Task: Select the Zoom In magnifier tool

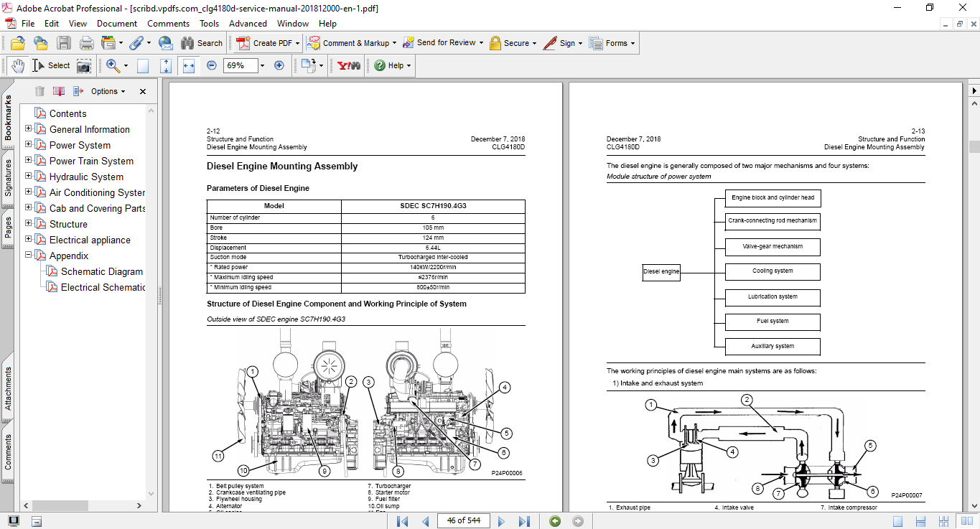Action: point(111,65)
